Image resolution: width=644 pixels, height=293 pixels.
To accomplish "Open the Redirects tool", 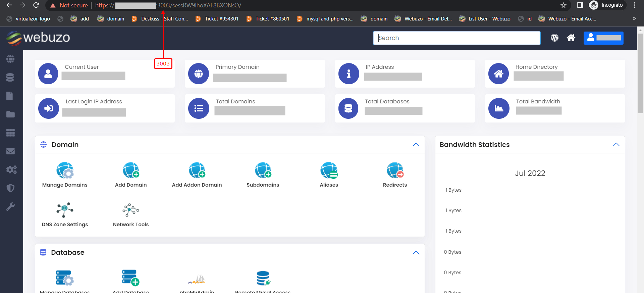I will [395, 170].
